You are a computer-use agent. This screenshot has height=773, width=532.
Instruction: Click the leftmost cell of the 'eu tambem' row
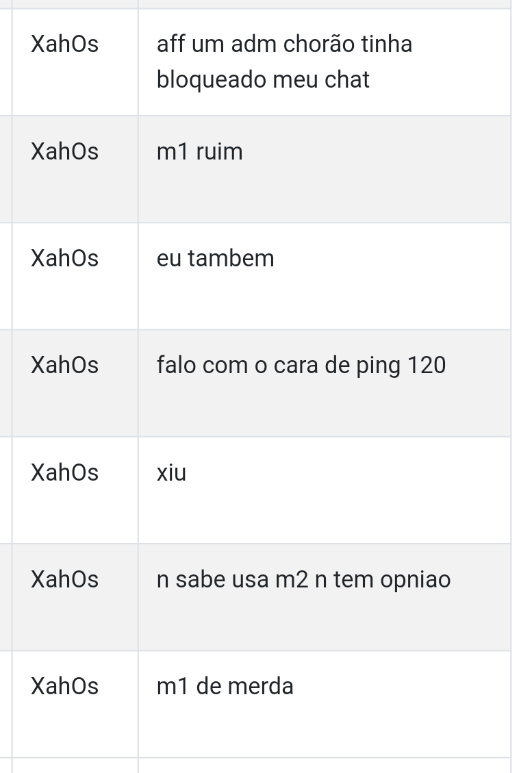5,276
